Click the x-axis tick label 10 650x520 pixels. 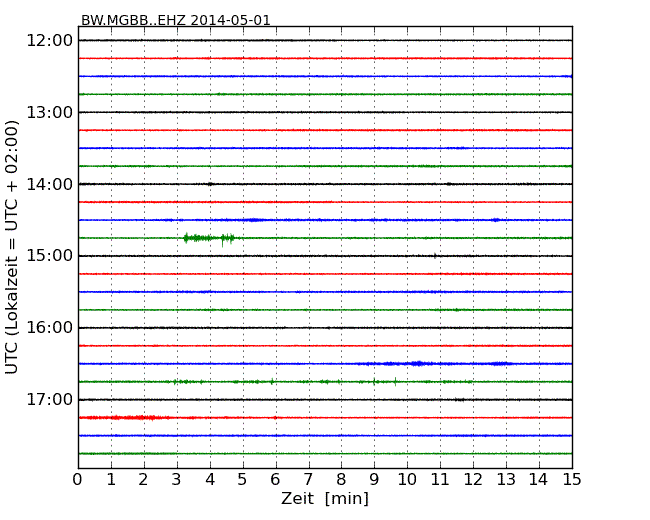point(407,480)
